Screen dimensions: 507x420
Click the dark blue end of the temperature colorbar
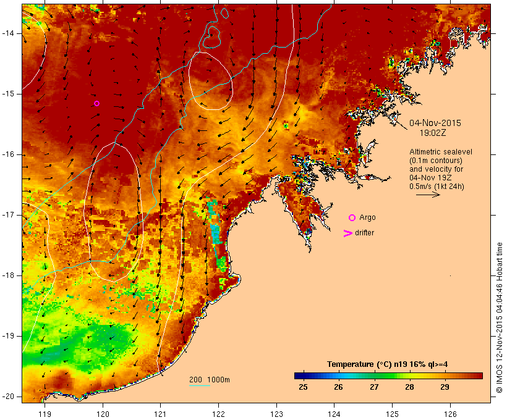pos(299,376)
